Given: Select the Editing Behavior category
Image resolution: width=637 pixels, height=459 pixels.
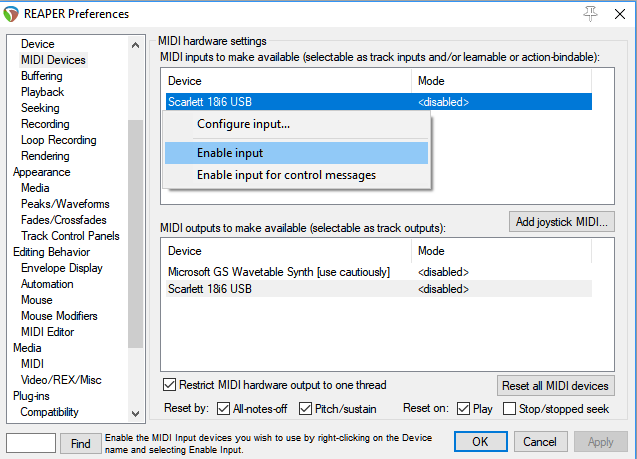Looking at the screenshot, I should pos(52,252).
